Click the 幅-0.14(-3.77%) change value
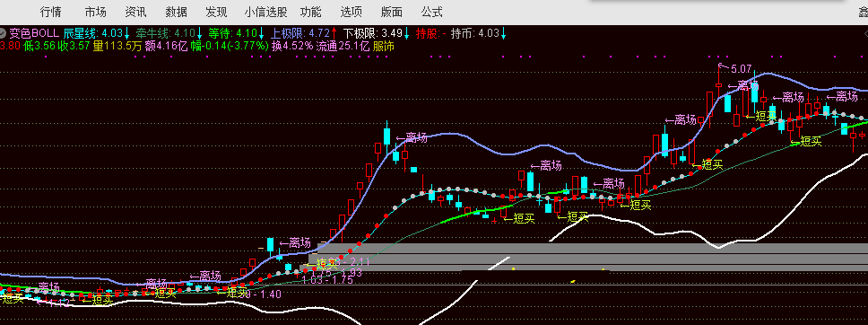Viewport: 868px width, 325px height. click(230, 46)
